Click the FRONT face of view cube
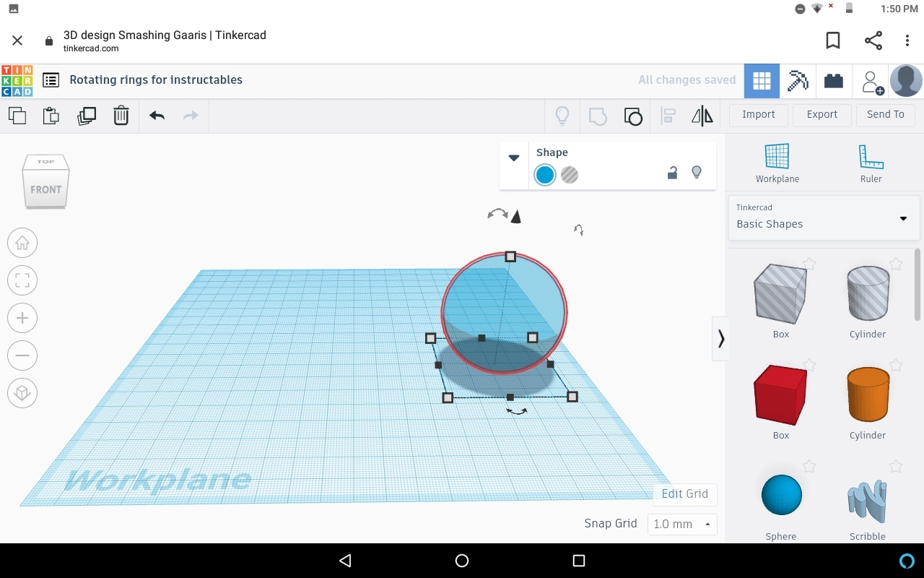 click(46, 189)
